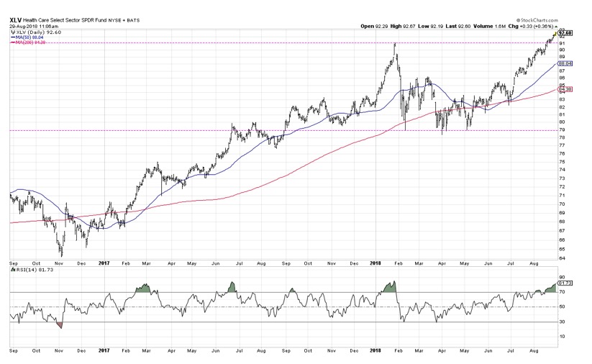The height and width of the screenshot is (364, 592).
Task: Click the '30' label on the RSI axis
Action: 562,322
